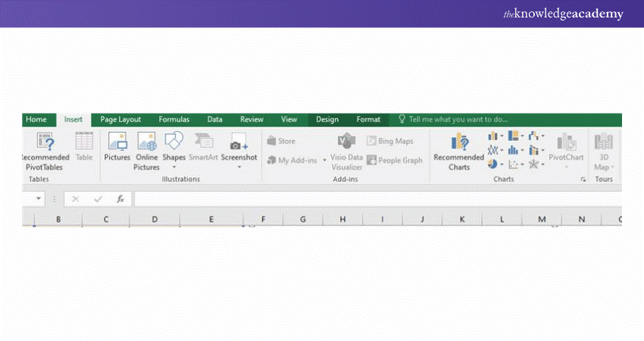Click the Recommended PivotTables icon
This screenshot has width=644, height=341.
(45, 142)
